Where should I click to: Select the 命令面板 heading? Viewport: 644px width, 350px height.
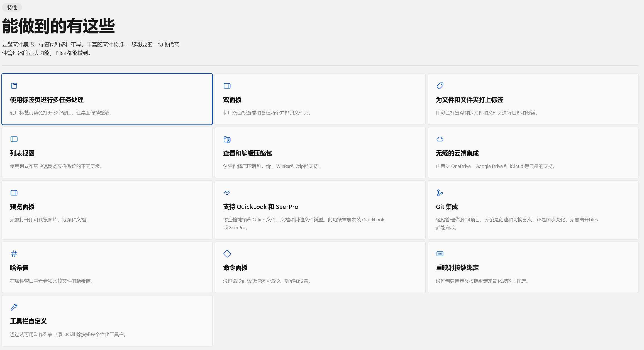coord(235,268)
